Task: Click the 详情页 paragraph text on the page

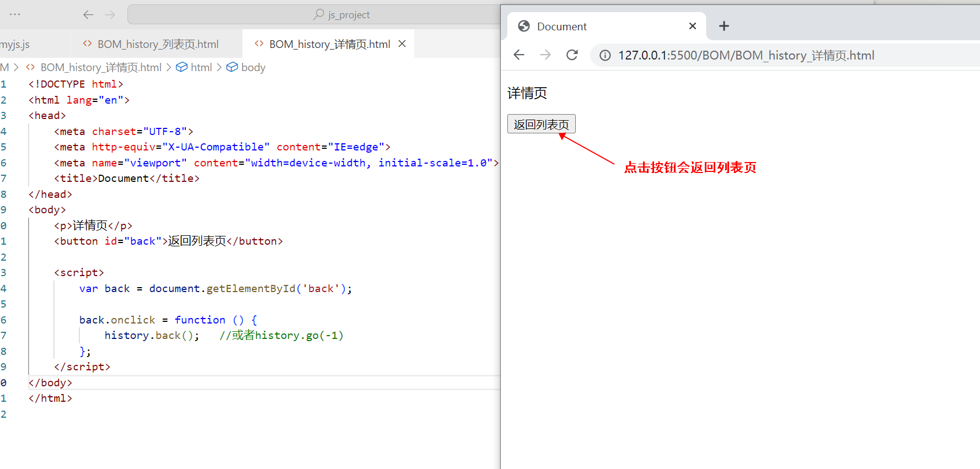Action: tap(527, 93)
